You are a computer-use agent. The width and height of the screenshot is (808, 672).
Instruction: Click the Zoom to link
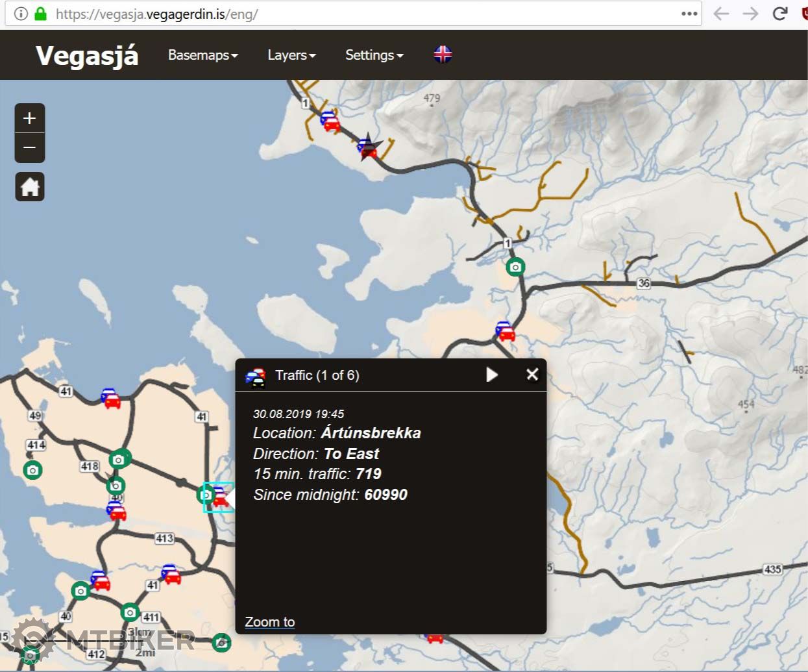click(x=270, y=622)
